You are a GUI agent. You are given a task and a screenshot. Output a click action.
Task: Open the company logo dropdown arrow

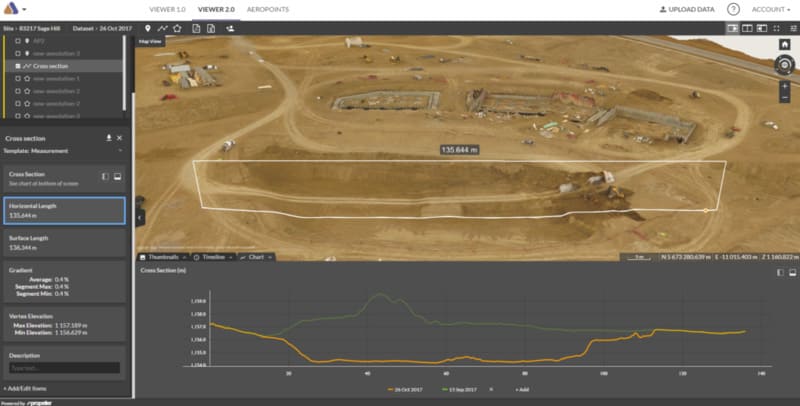click(23, 9)
